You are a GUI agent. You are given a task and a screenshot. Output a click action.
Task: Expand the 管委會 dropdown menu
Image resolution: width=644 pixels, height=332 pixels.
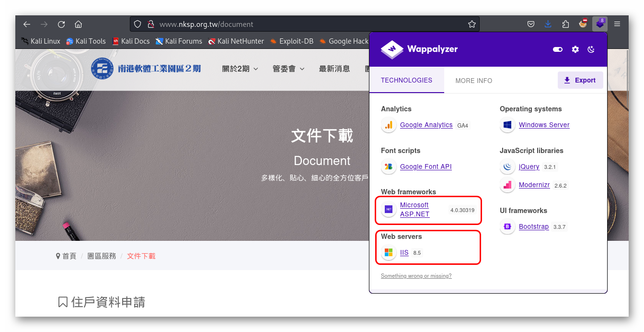pyautogui.click(x=288, y=69)
